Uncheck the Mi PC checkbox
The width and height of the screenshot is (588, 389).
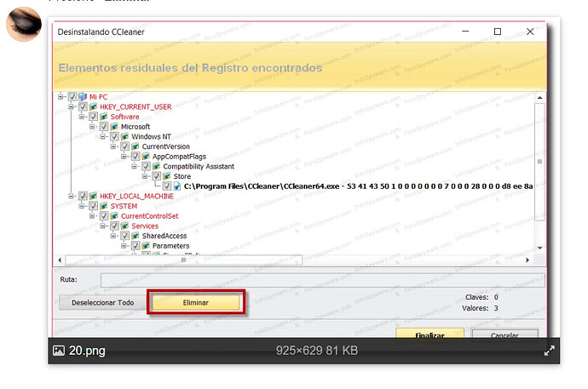click(72, 96)
